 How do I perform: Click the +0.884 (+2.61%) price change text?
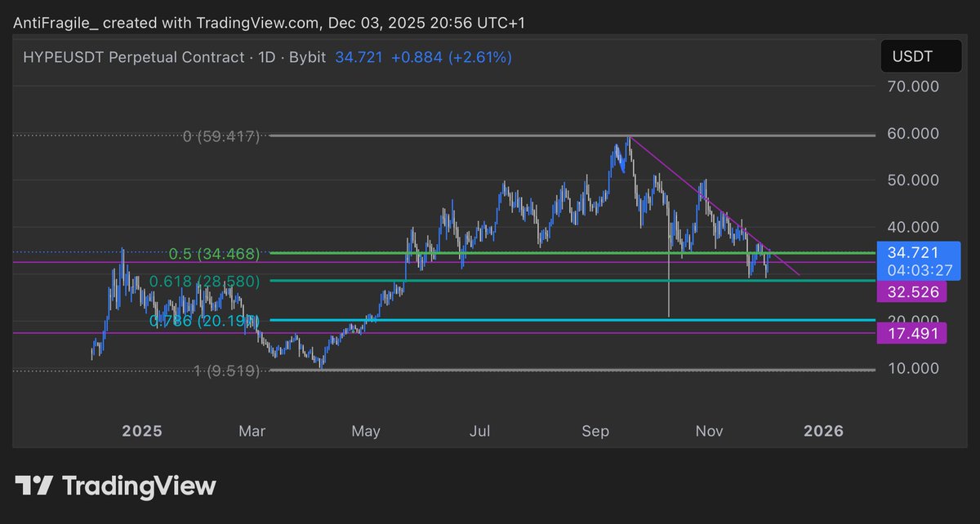451,58
